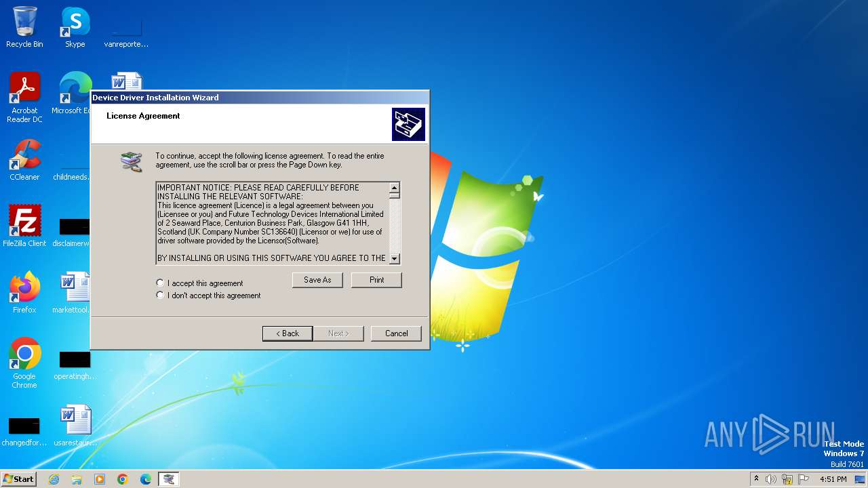Select the usarestaur Word document
This screenshot has width=868, height=488.
pos(75,426)
